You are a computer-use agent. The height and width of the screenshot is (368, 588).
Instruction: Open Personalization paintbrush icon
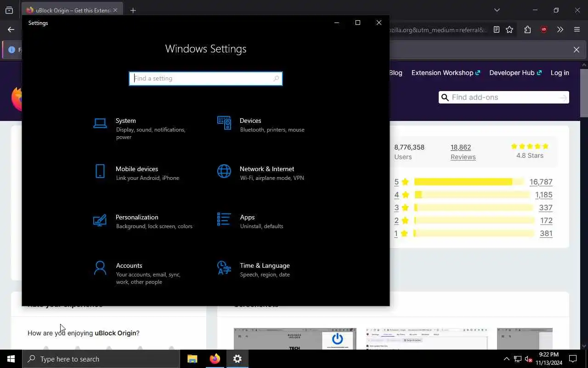(x=100, y=219)
